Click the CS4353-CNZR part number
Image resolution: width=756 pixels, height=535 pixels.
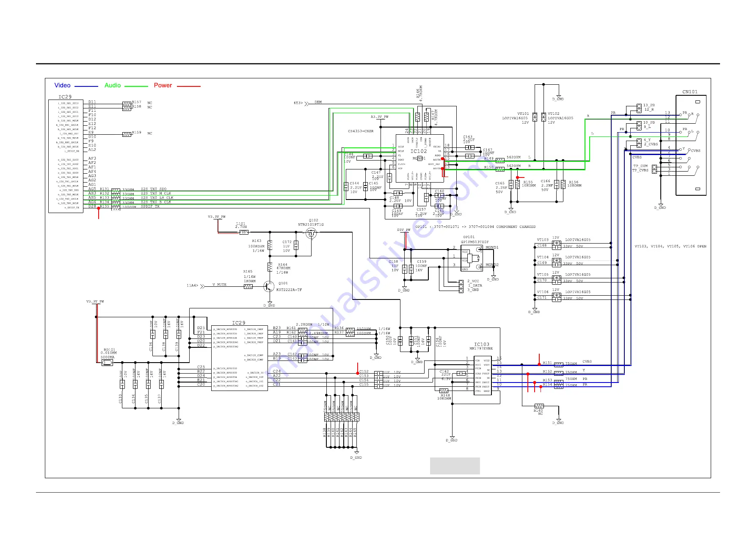pyautogui.click(x=361, y=131)
